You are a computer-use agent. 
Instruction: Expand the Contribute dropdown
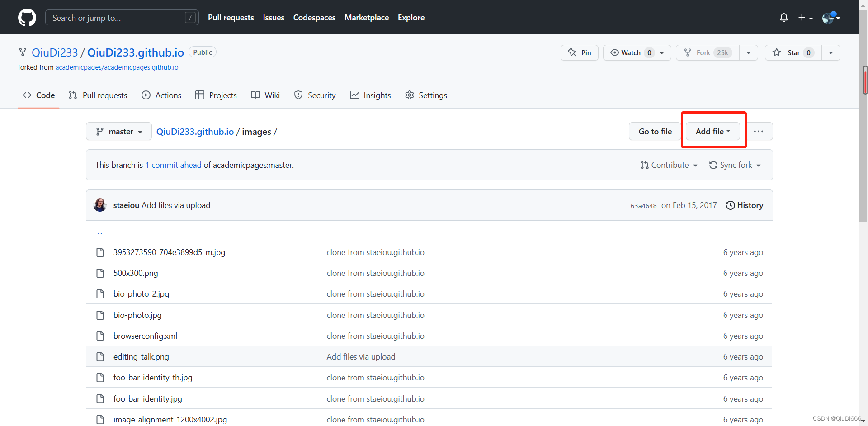click(669, 165)
